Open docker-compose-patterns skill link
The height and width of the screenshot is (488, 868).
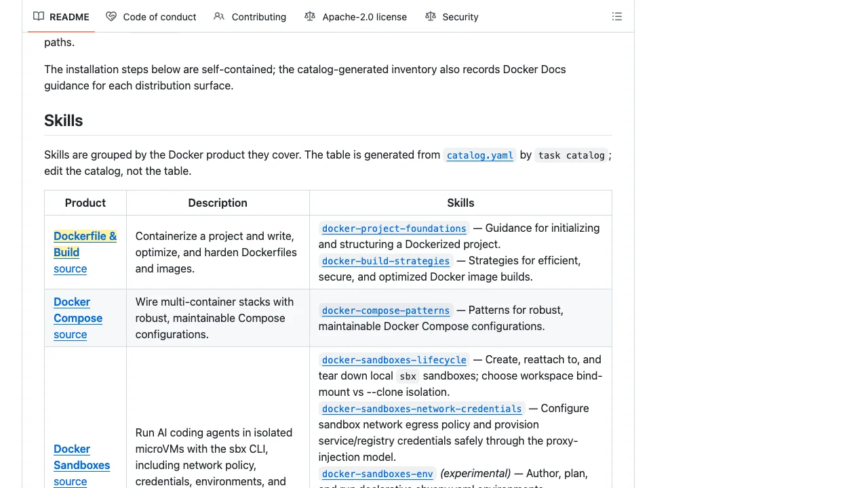[x=386, y=310]
